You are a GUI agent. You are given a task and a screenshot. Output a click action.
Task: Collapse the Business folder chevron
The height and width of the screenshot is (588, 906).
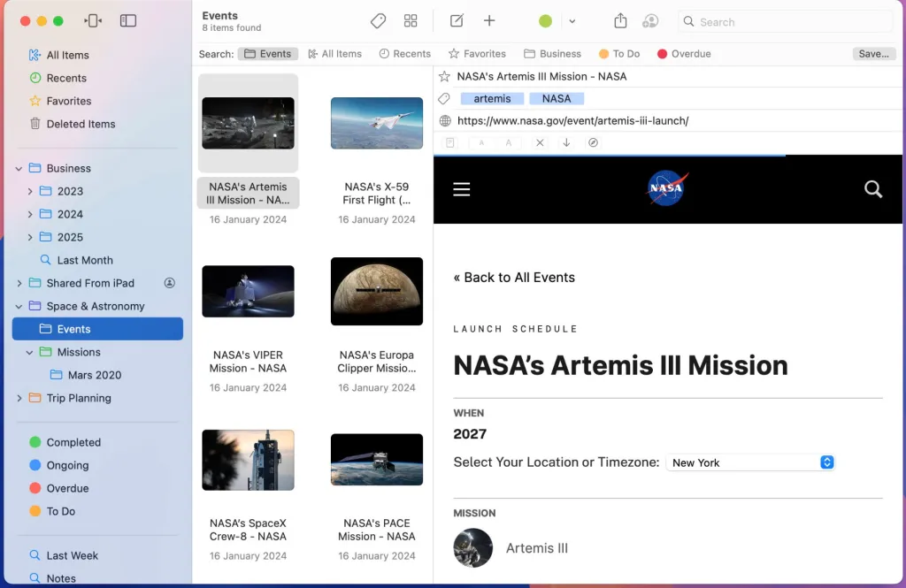pos(19,169)
